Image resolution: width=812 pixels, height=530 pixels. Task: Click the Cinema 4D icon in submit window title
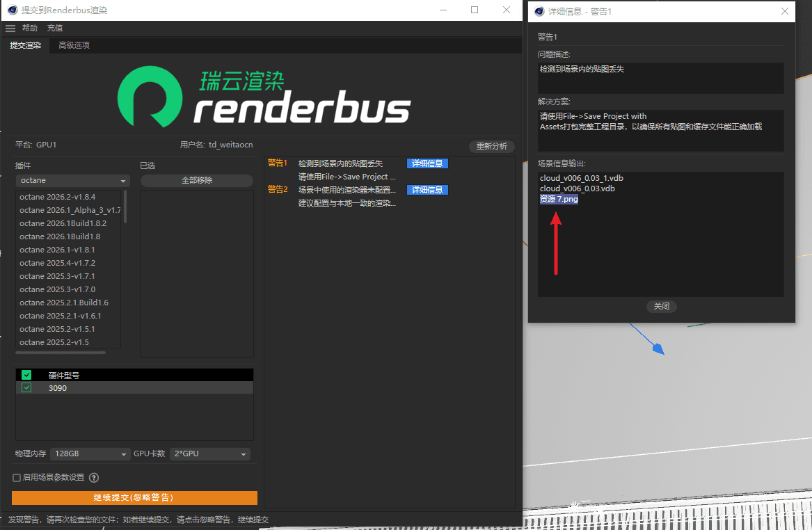(12, 10)
